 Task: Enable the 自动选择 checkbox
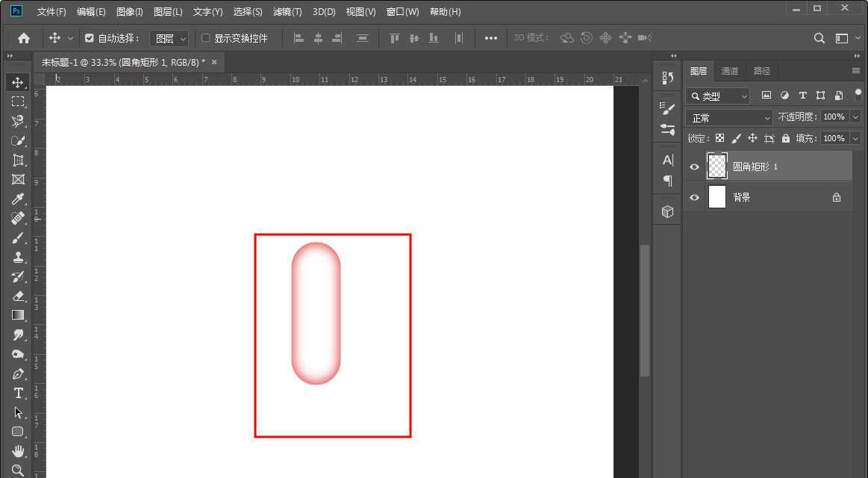click(90, 37)
